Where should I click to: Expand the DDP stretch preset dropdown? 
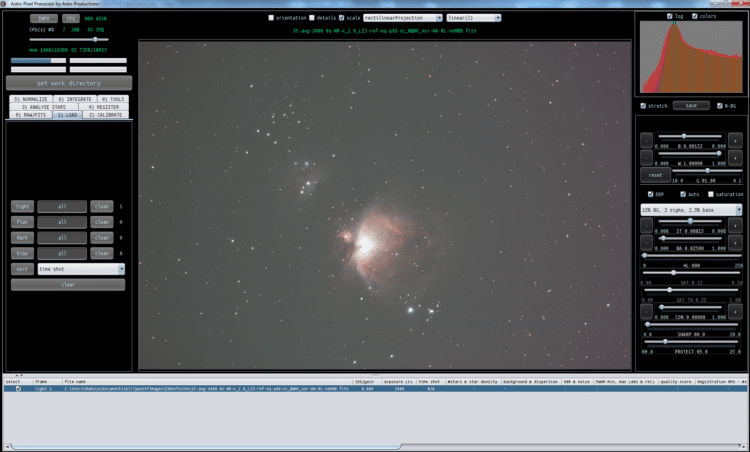click(691, 209)
